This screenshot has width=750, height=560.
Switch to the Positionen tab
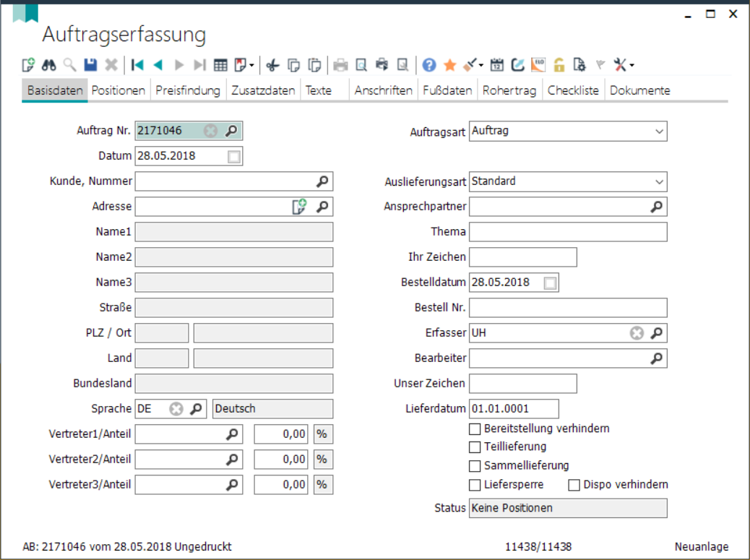tap(118, 90)
